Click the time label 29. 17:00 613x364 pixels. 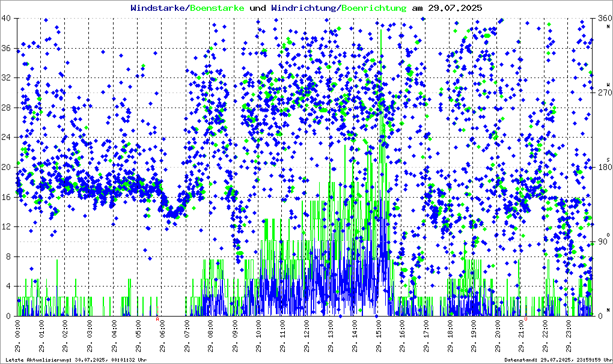[x=427, y=336]
